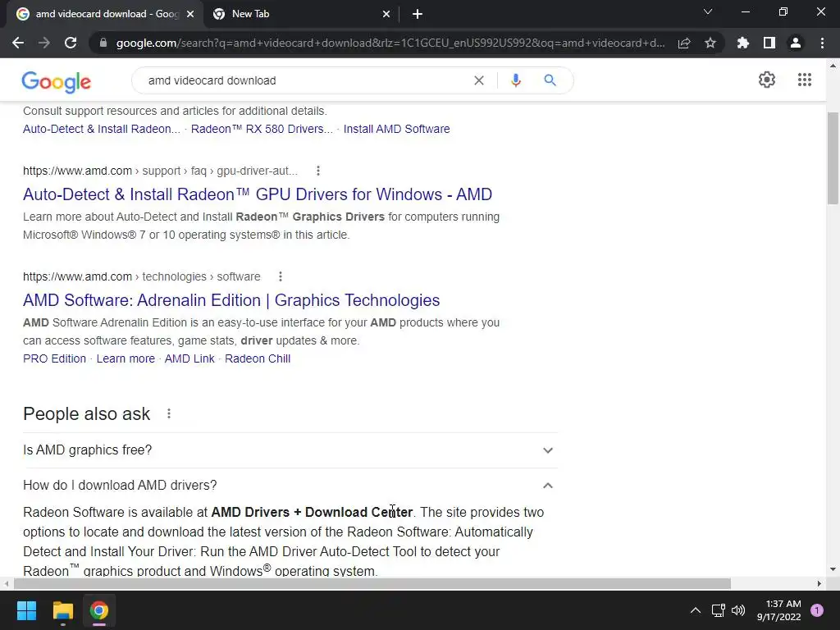Click the scroll right arrow
Image resolution: width=840 pixels, height=630 pixels.
(x=819, y=583)
